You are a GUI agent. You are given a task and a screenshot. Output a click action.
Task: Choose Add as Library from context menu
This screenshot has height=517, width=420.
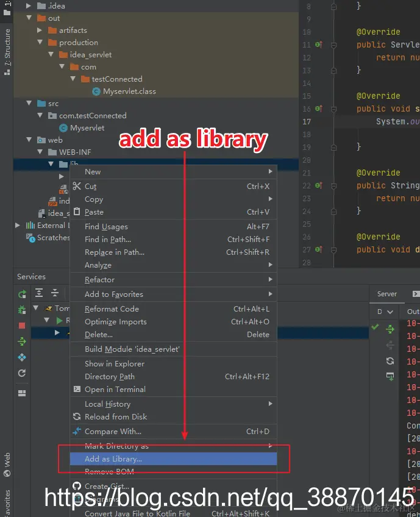click(x=173, y=459)
